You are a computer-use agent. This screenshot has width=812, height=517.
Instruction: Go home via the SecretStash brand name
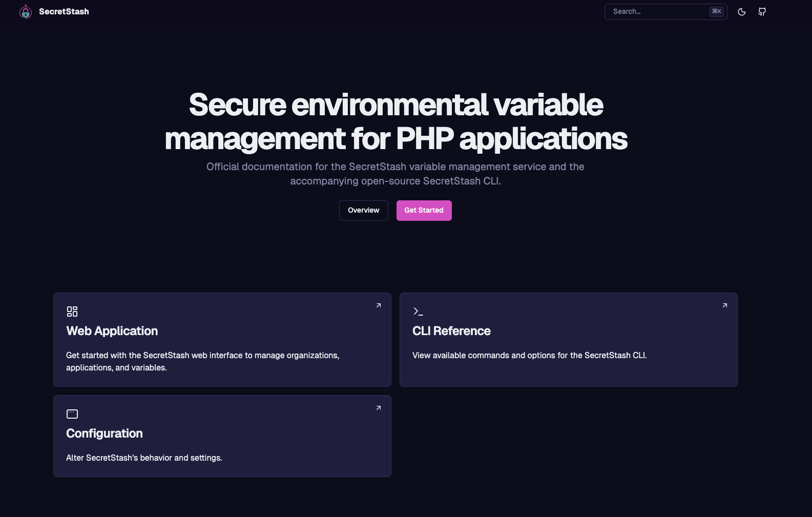click(x=64, y=12)
